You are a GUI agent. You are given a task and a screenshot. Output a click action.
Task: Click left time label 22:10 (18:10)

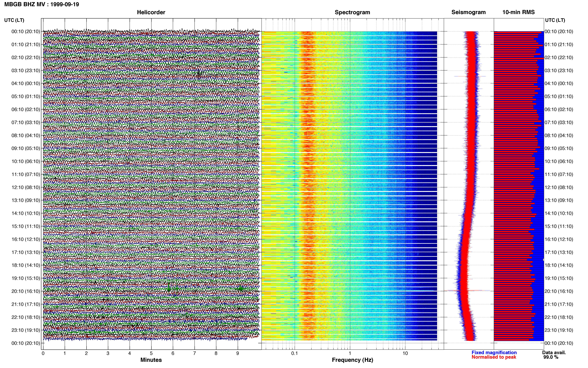(26, 317)
